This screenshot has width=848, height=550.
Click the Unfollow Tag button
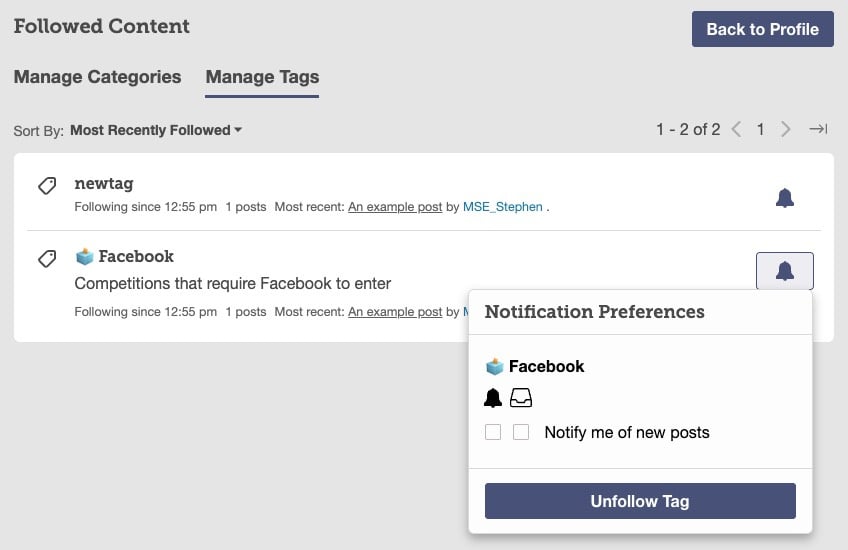(x=640, y=501)
